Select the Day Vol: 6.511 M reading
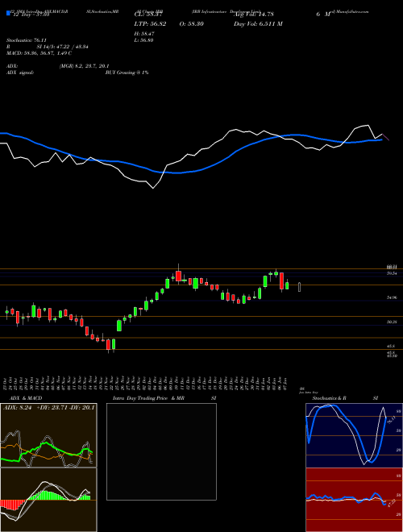403x532 pixels. coord(258,23)
